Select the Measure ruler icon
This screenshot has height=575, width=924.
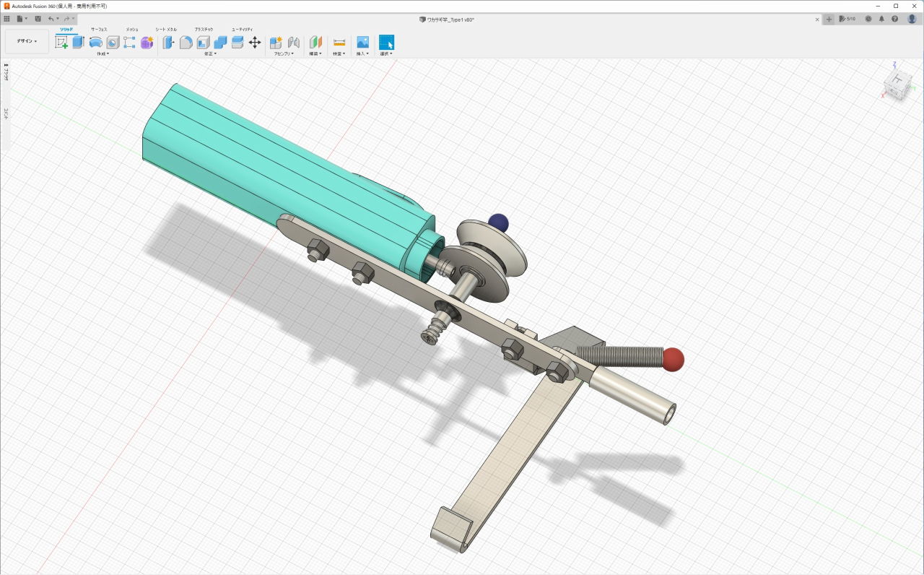click(x=339, y=43)
